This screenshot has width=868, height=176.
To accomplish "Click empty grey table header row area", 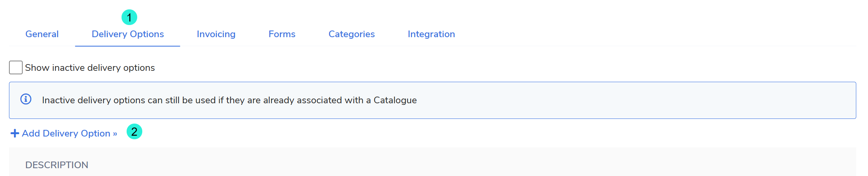I will coord(469,162).
